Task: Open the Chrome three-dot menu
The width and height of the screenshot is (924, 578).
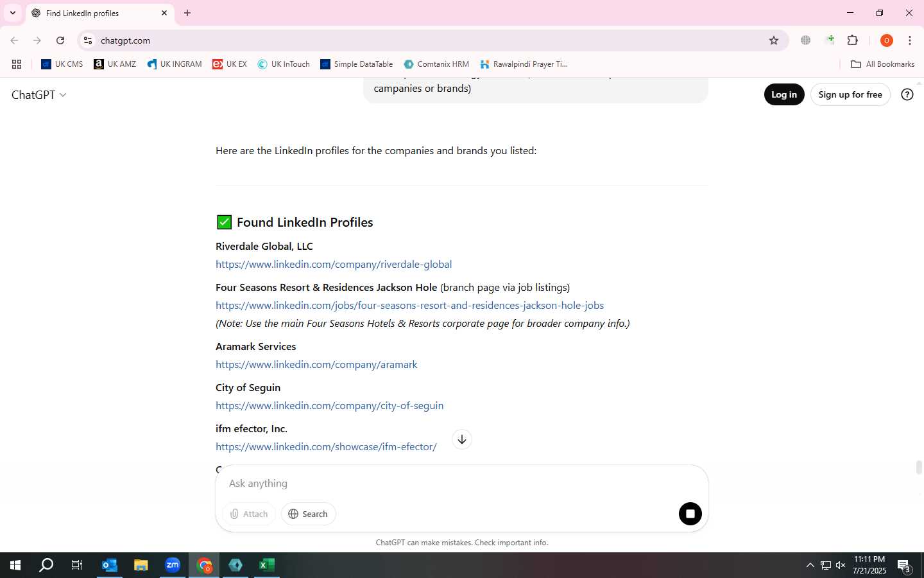Action: tap(910, 40)
